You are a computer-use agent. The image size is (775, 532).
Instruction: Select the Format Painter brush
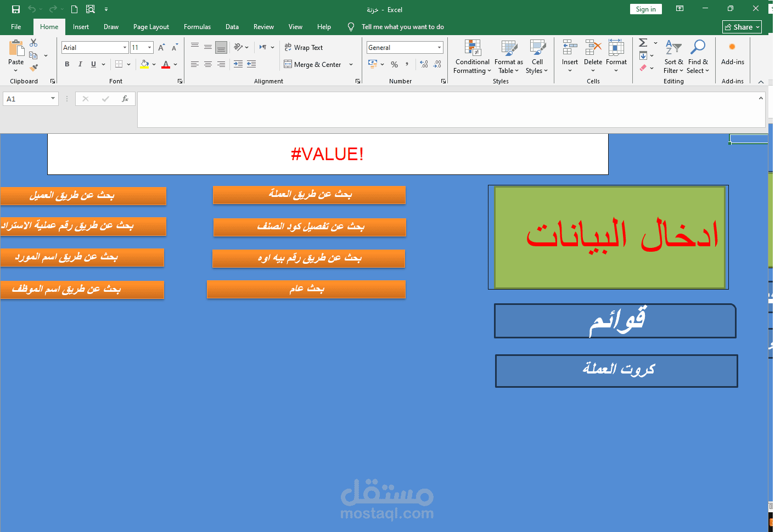33,68
